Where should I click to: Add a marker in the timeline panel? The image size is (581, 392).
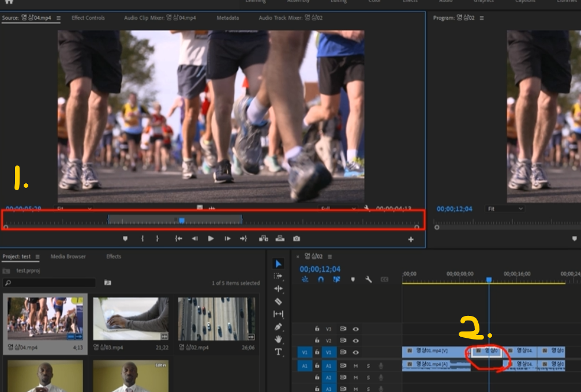(353, 280)
